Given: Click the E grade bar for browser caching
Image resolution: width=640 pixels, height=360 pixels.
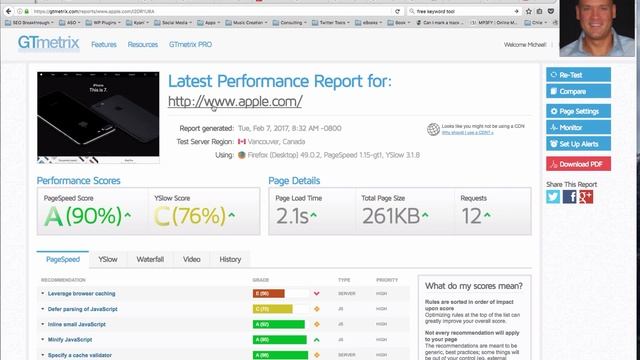Looking at the screenshot, I should [x=268, y=293].
